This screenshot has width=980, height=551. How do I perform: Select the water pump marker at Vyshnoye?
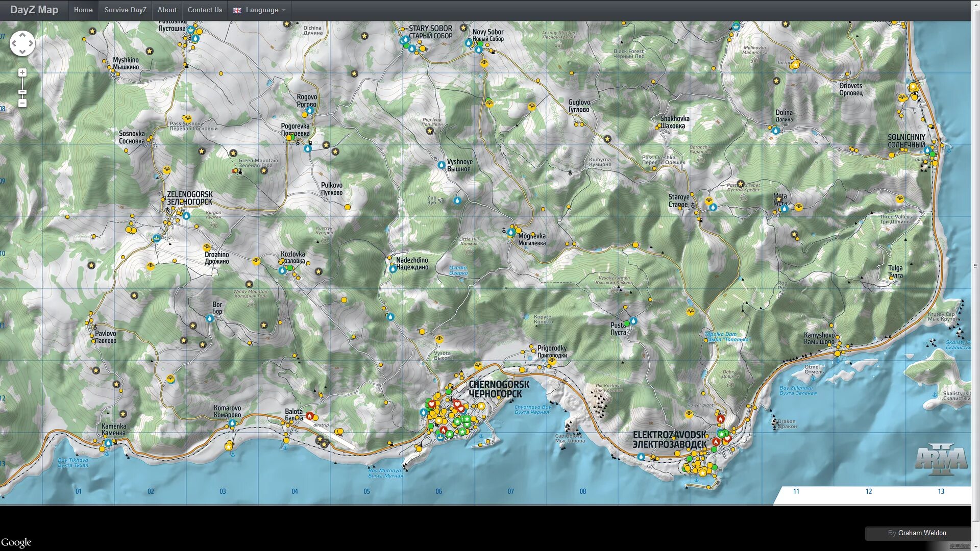[x=442, y=165]
